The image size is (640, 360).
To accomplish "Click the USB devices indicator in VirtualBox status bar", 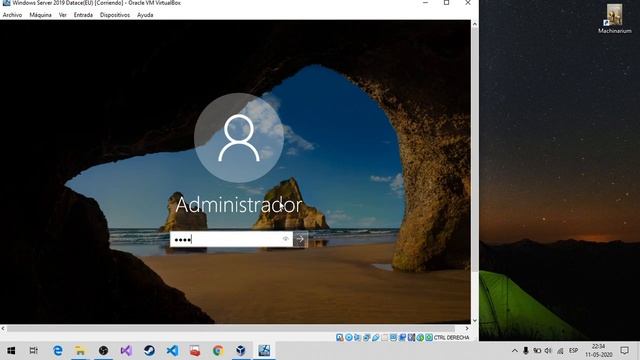I will (x=376, y=338).
